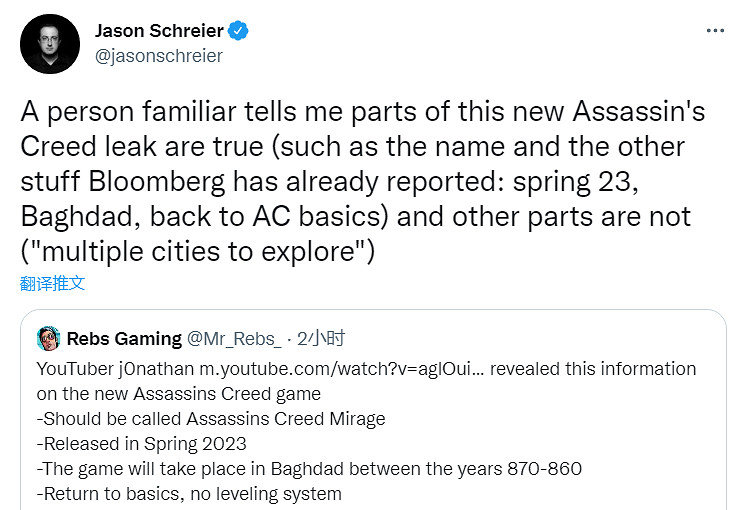
Task: Click the "Return to basics, no leveling system" line
Action: click(x=188, y=493)
